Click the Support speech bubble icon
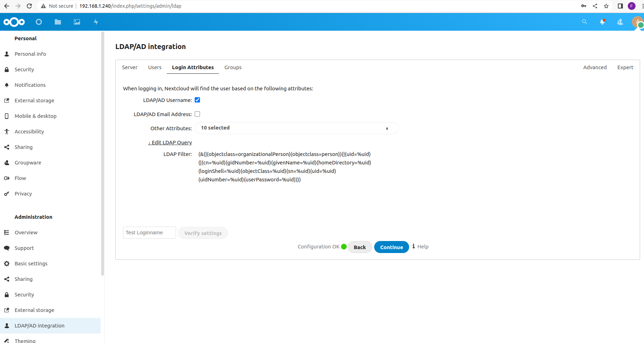Screen dimensions: 644x343 (x=7, y=248)
